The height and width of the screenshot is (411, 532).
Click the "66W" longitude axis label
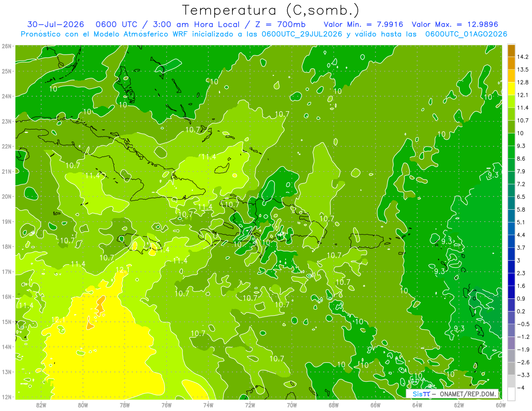[x=376, y=405]
